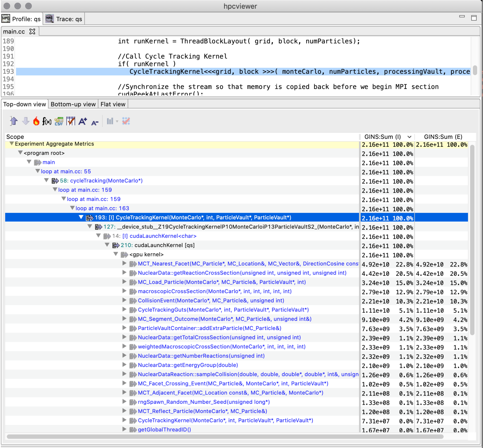Decrease font size with A- icon
Image resolution: width=483 pixels, height=448 pixels.
95,122
